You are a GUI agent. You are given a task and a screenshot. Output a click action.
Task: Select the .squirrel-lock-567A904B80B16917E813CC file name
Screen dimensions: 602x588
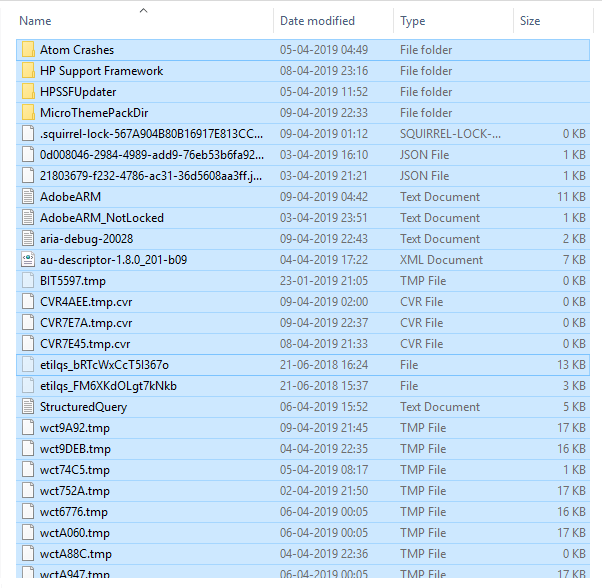tap(152, 134)
